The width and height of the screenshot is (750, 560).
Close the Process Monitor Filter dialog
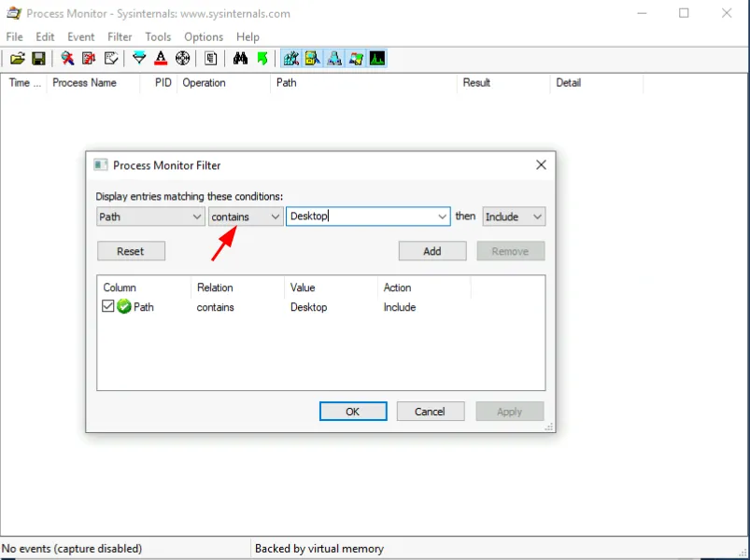pos(541,165)
